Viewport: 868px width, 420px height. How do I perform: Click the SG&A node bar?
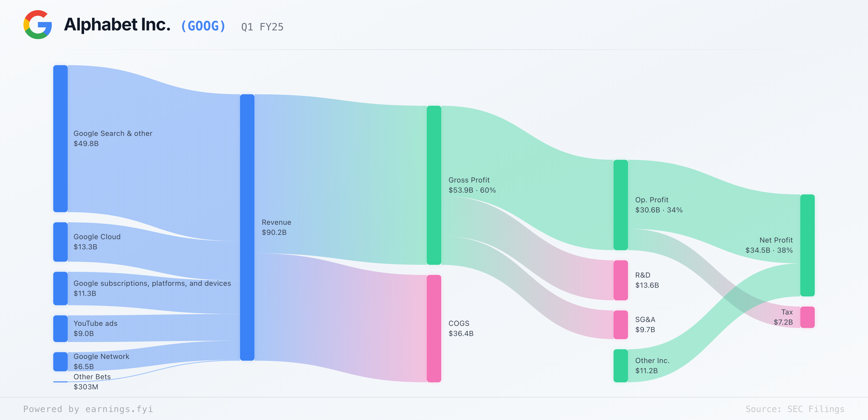tap(620, 324)
